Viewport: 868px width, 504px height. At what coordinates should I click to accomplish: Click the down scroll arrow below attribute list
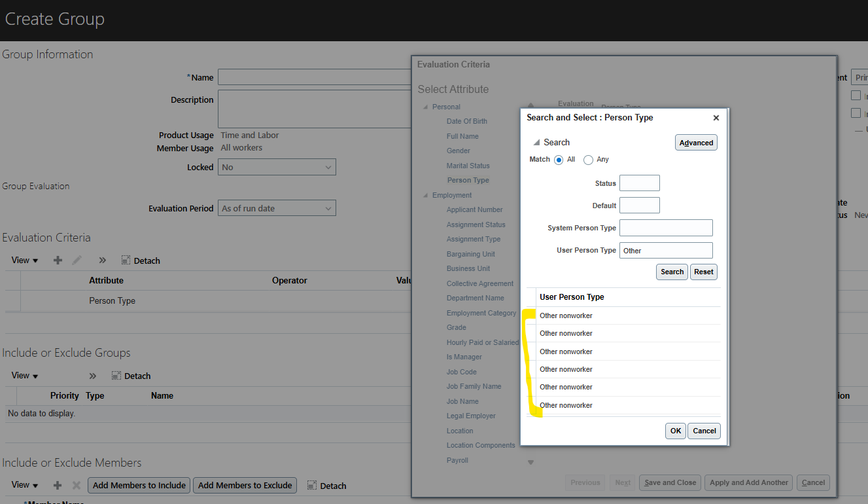(x=531, y=463)
